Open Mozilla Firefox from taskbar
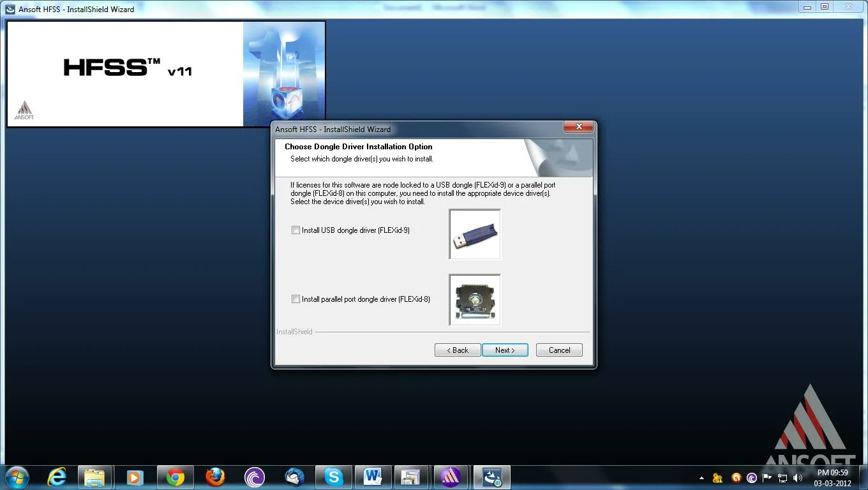The width and height of the screenshot is (868, 490). 215,477
